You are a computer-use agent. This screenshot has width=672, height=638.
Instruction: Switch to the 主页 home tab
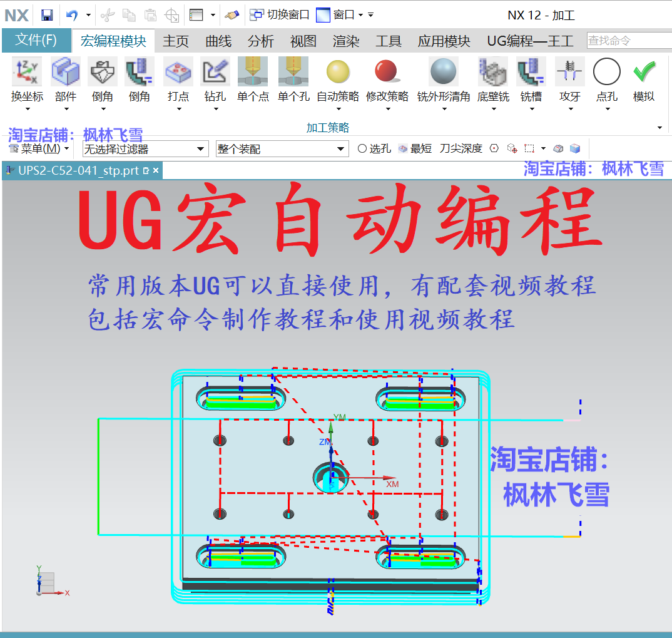tap(176, 41)
